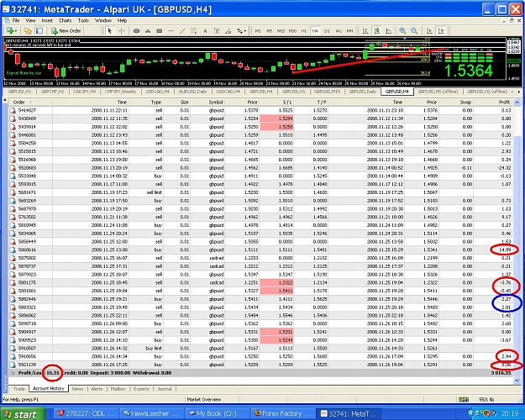The width and height of the screenshot is (525, 420).
Task: Open the Experts tab in Terminal
Action: coord(141,389)
